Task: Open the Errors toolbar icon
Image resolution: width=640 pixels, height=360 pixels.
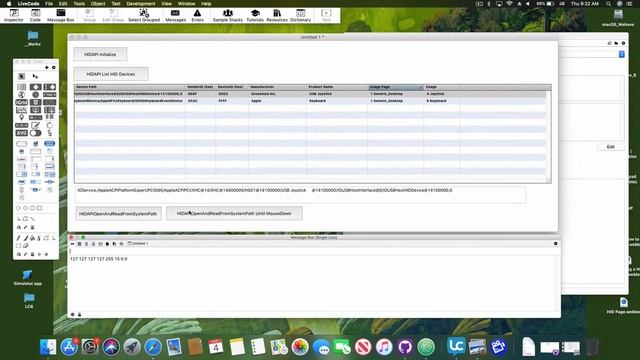Action: point(198,16)
